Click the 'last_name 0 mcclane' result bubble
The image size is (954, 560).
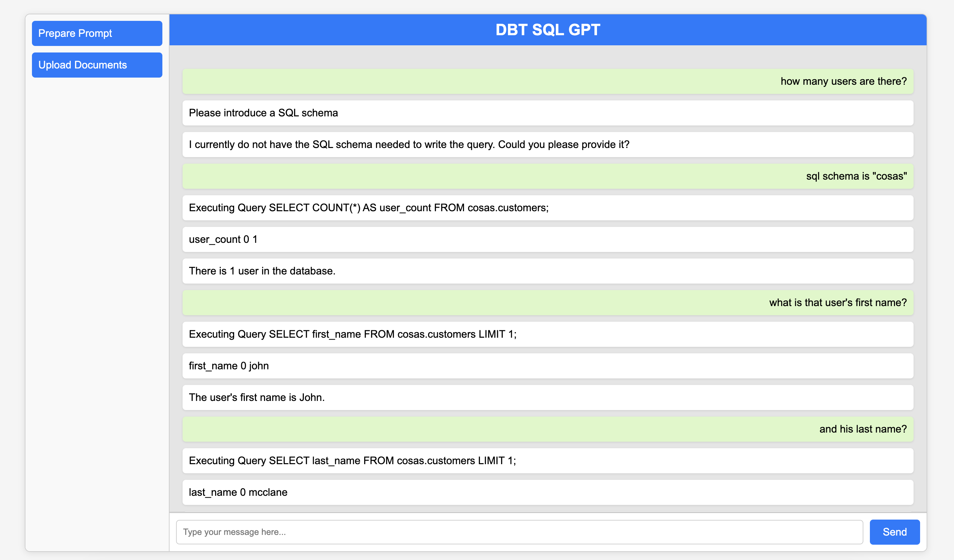(238, 492)
